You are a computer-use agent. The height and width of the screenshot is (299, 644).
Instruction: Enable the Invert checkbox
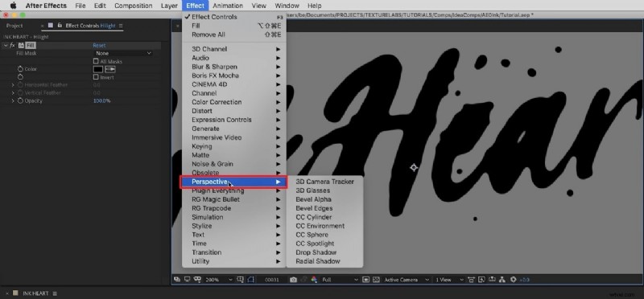96,76
